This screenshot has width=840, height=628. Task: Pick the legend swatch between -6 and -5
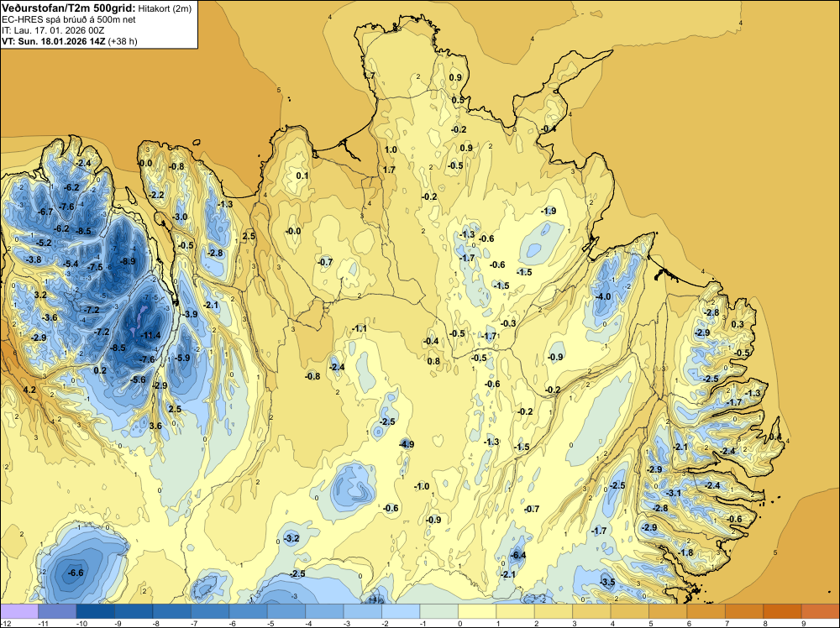pyautogui.click(x=248, y=611)
